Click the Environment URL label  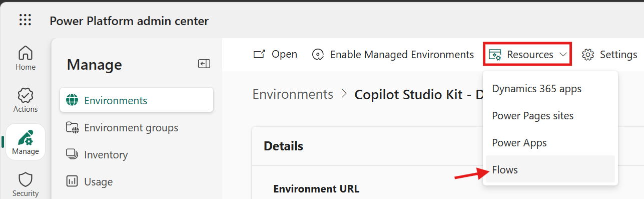[x=316, y=189]
